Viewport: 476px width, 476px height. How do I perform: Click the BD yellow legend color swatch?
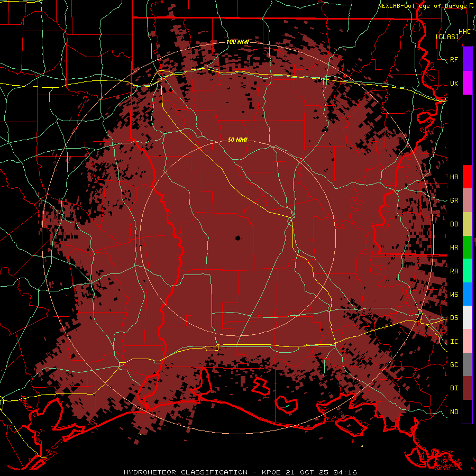tap(467, 224)
